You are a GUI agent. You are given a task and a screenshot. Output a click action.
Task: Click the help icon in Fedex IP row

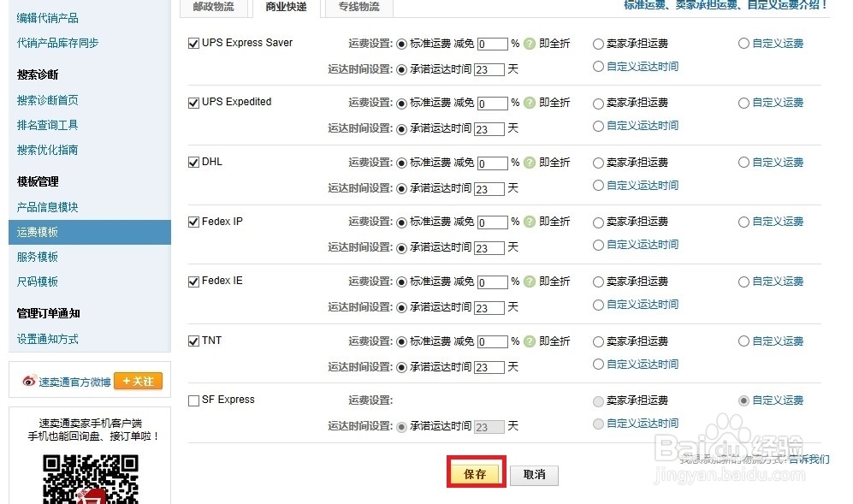click(530, 222)
